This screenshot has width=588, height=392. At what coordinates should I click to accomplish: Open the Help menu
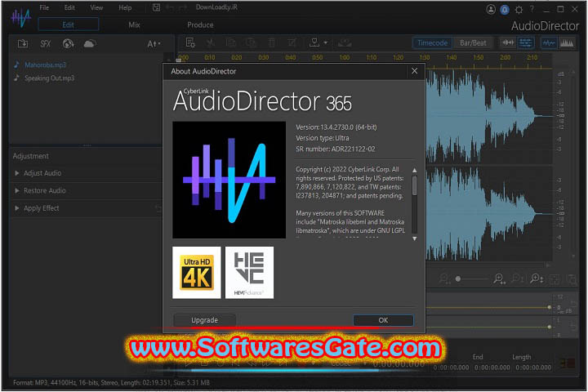coord(125,7)
